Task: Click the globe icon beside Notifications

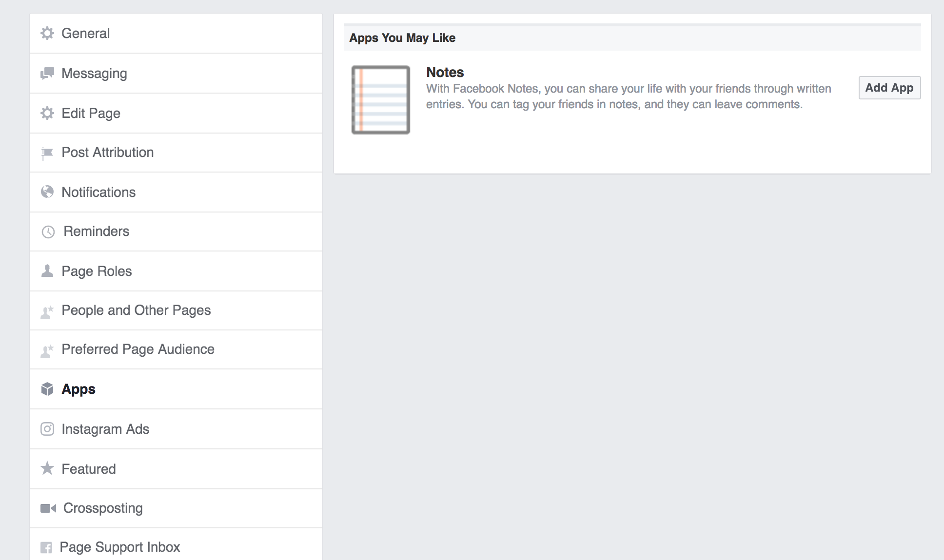Action: point(47,192)
